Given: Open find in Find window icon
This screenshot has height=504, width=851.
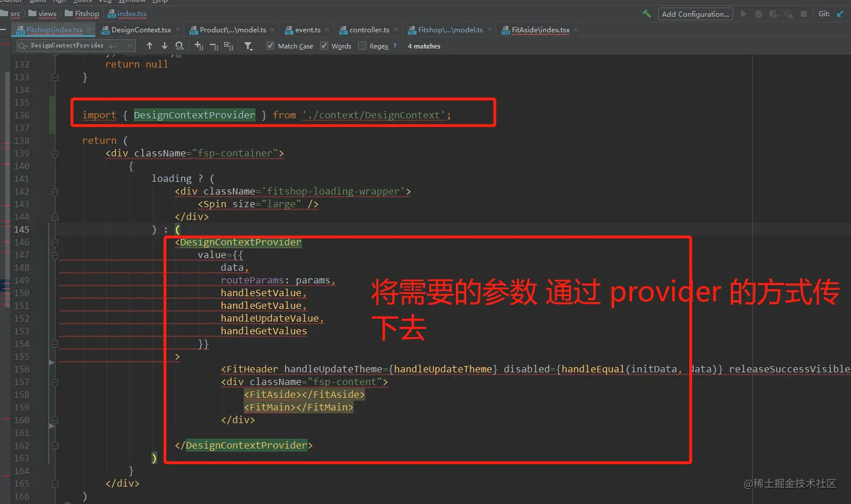Looking at the screenshot, I should click(180, 46).
